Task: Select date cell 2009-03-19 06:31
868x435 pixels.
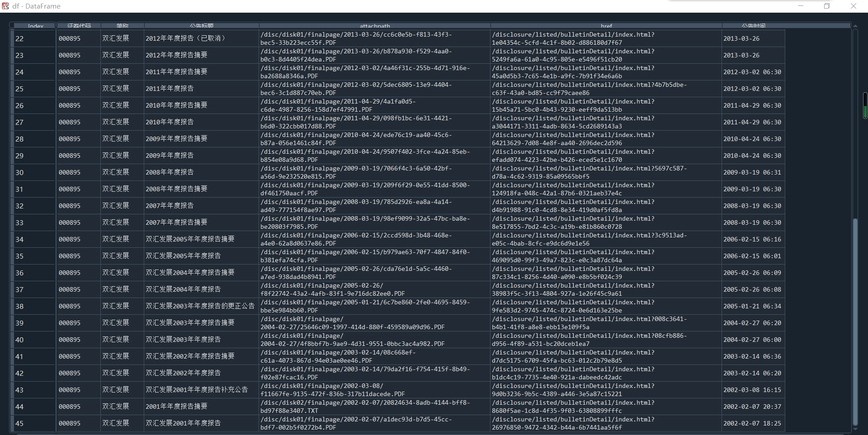Action: pos(754,172)
